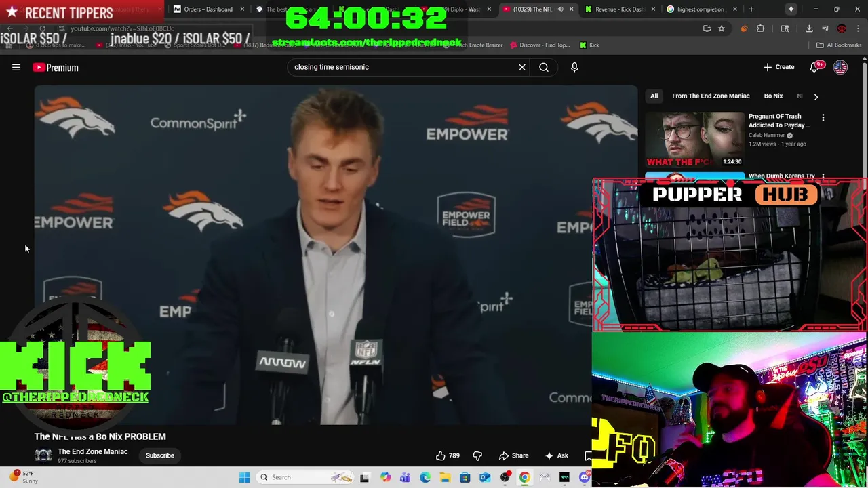Open the YouTube account avatar menu
This screenshot has width=868, height=488.
coord(840,67)
